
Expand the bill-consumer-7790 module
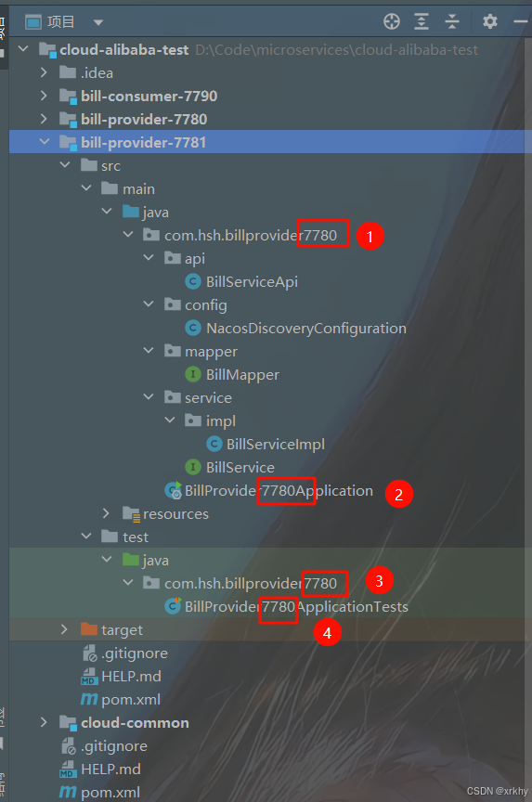click(x=44, y=96)
